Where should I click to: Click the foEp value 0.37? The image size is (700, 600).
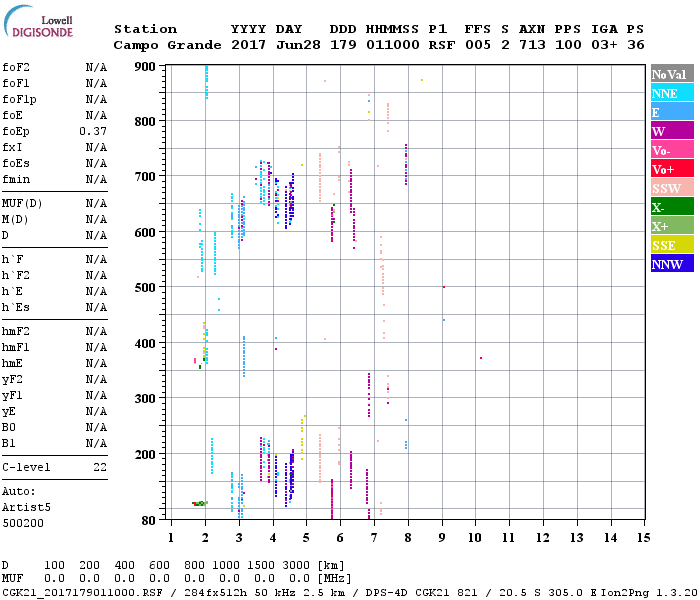point(93,131)
